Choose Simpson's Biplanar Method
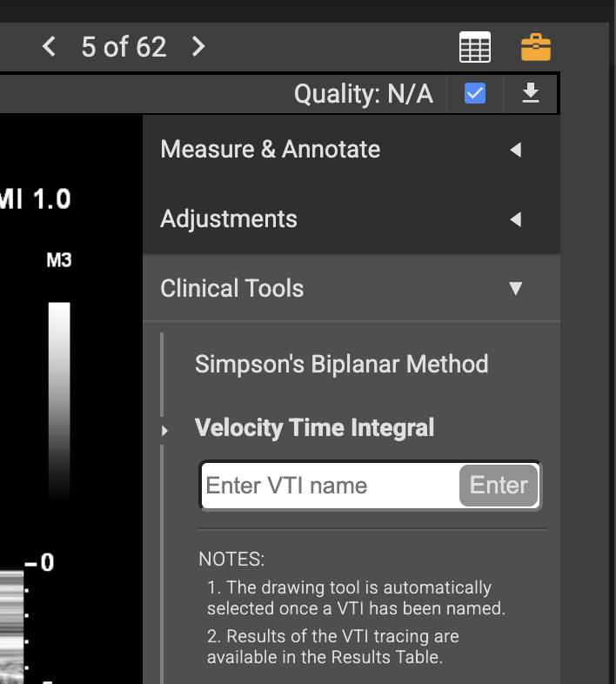Image resolution: width=616 pixels, height=684 pixels. tap(342, 365)
